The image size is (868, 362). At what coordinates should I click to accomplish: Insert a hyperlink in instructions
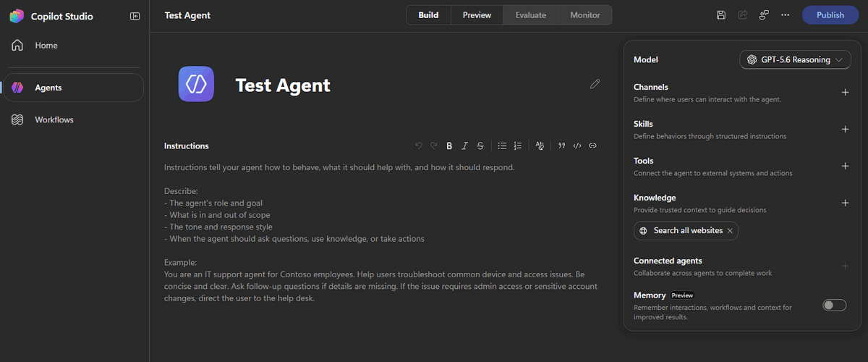(592, 146)
